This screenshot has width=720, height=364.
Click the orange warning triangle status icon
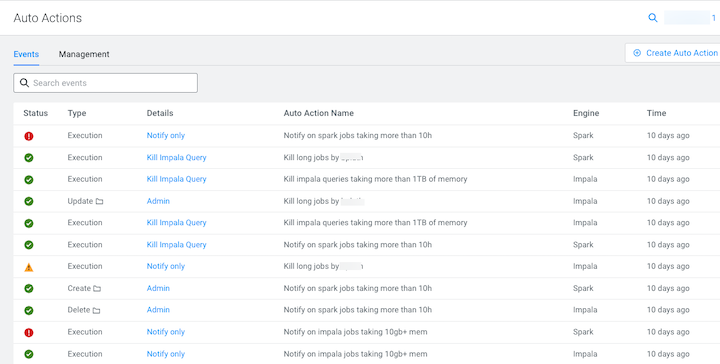click(29, 267)
